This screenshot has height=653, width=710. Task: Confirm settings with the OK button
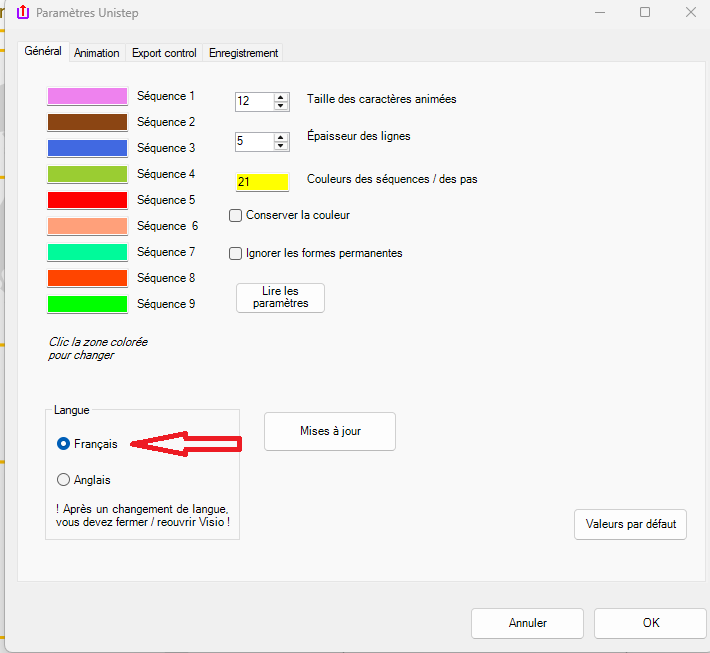[650, 623]
